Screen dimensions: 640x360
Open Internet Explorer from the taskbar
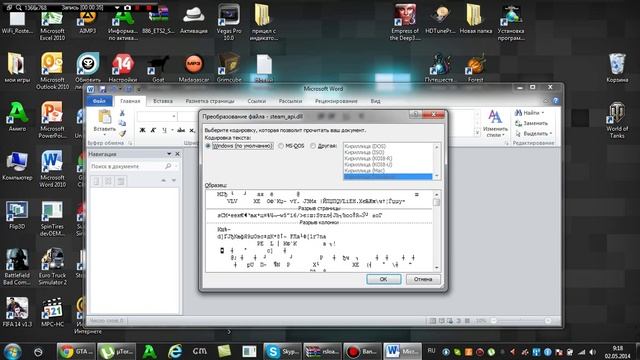point(175,351)
